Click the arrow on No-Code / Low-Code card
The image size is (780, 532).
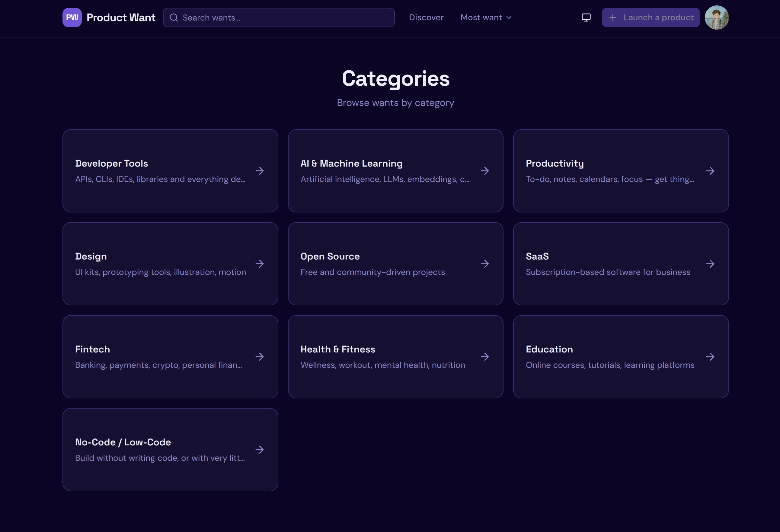coord(259,450)
